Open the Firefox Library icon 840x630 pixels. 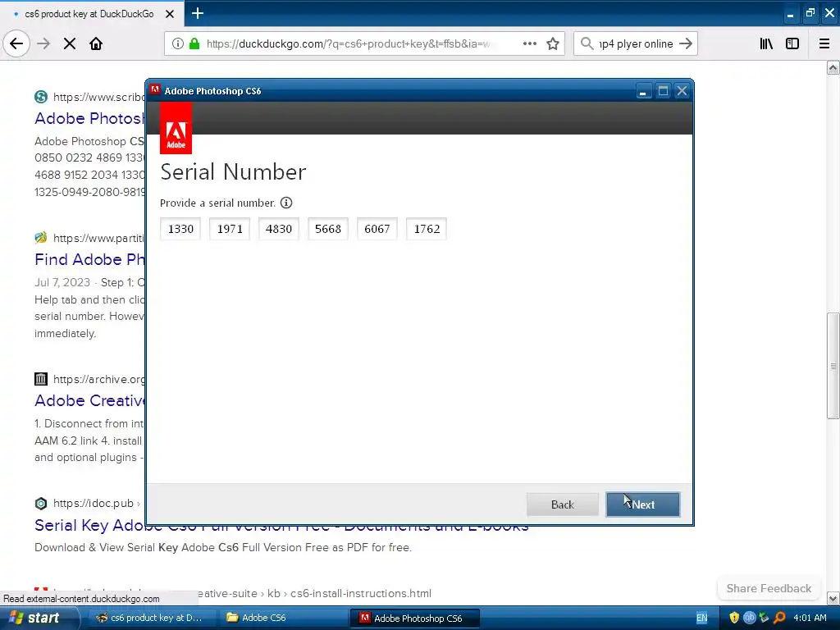[x=766, y=43]
